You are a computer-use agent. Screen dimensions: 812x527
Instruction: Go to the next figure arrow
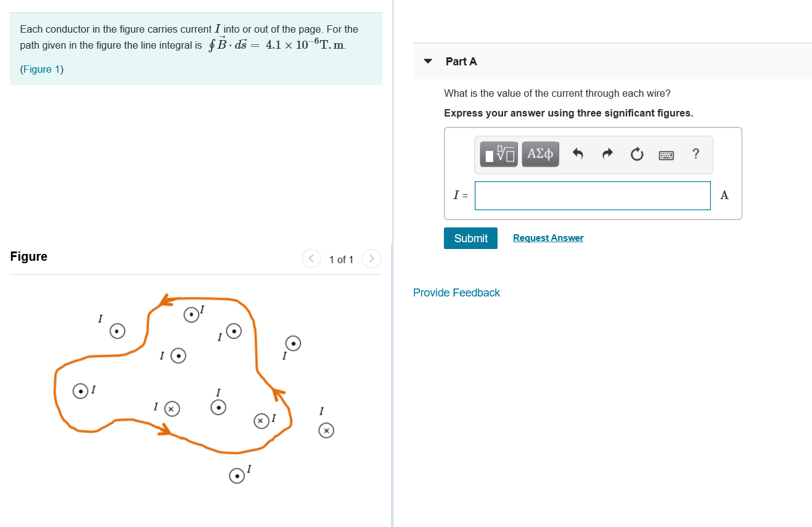point(371,258)
